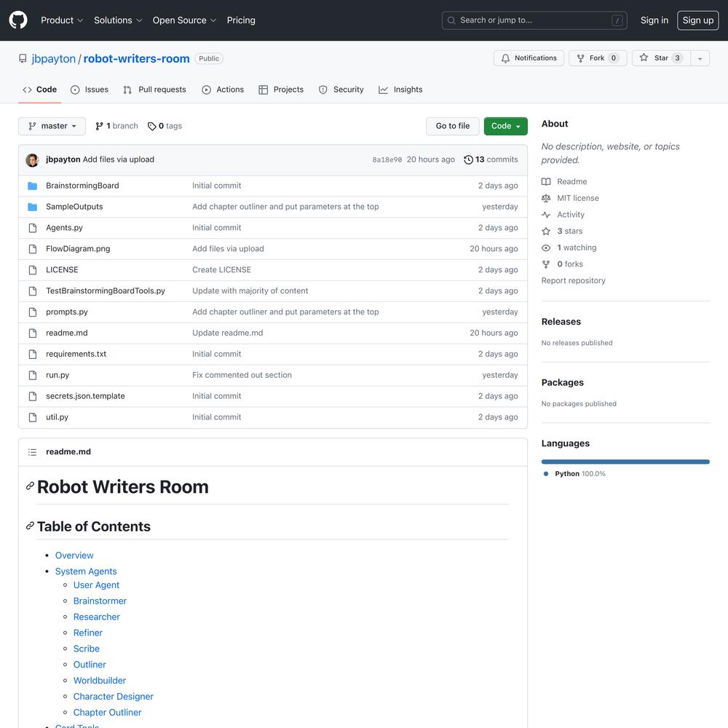The height and width of the screenshot is (728, 728).
Task: Click the jbpayton avatar in commit row
Action: click(32, 159)
